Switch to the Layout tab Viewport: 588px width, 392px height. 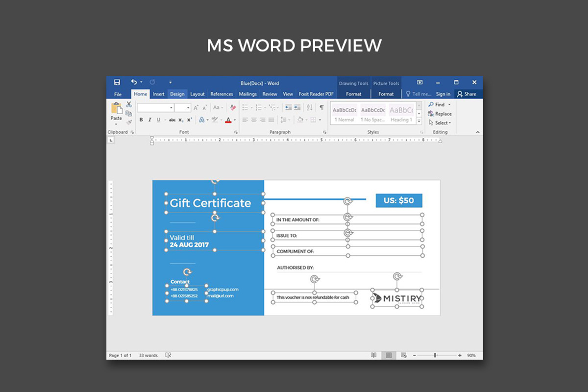pos(197,94)
